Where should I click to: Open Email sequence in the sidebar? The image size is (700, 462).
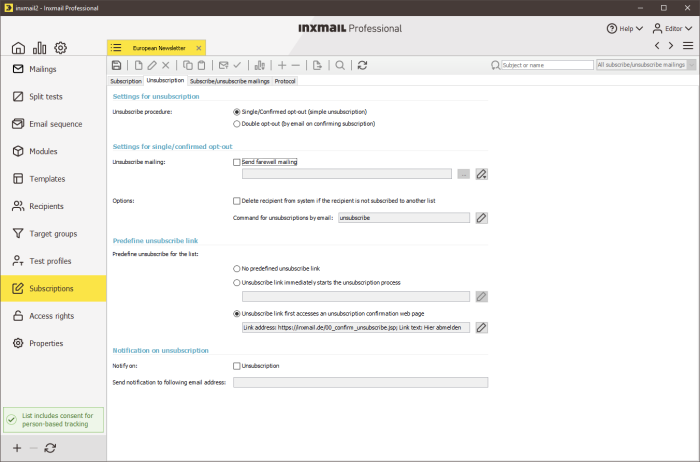point(54,124)
